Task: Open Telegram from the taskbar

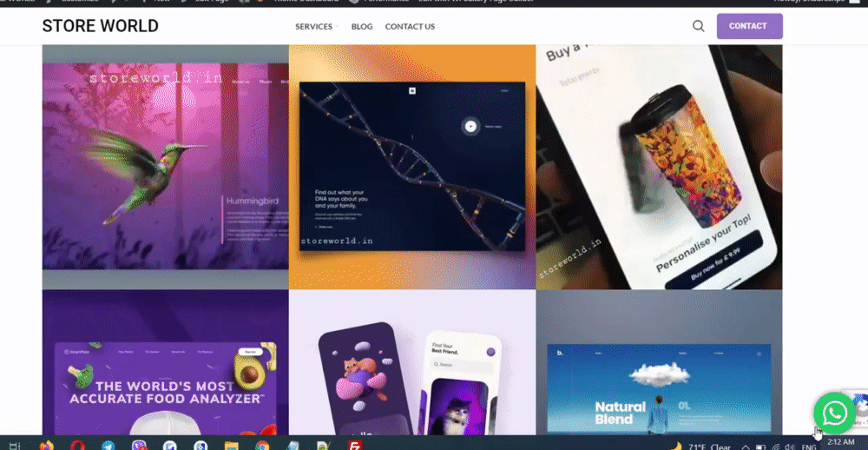Action: click(108, 446)
